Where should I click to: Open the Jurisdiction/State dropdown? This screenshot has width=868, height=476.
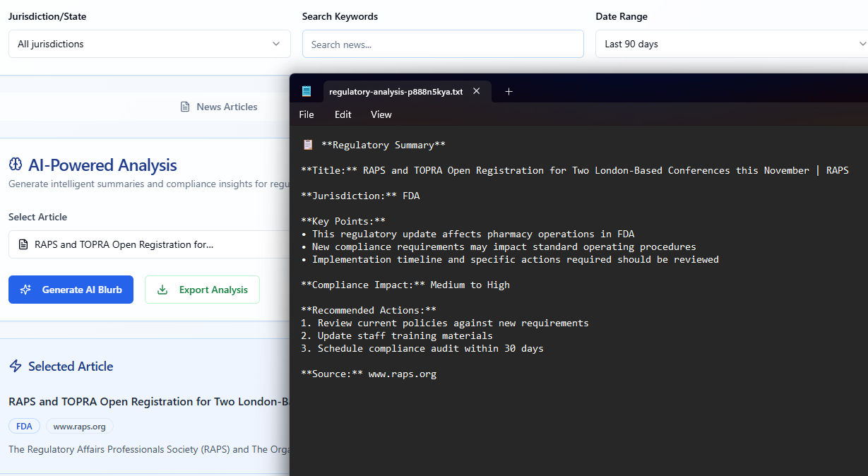149,44
